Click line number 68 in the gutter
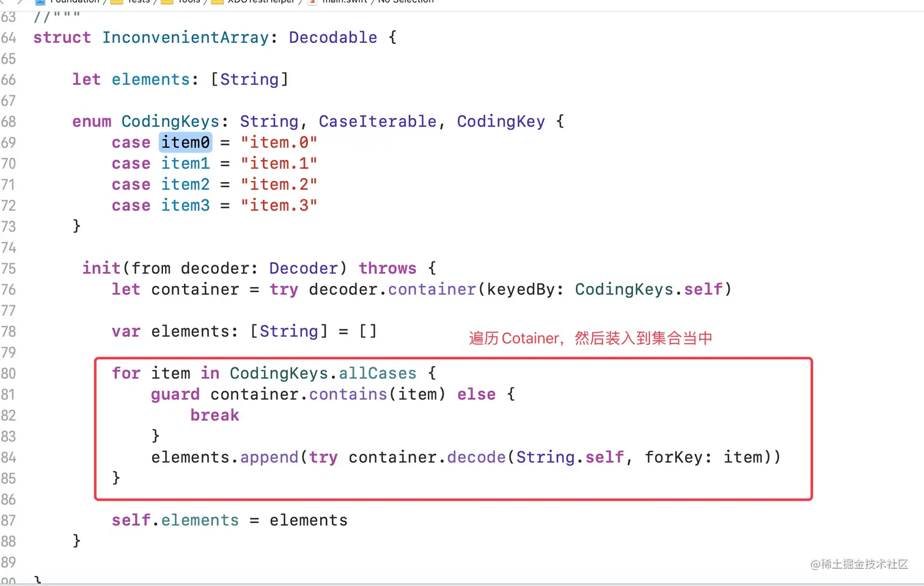The height and width of the screenshot is (586, 924). coord(9,122)
